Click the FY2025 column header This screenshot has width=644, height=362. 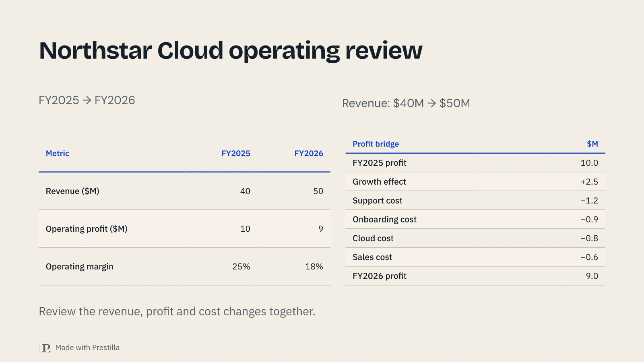click(236, 153)
